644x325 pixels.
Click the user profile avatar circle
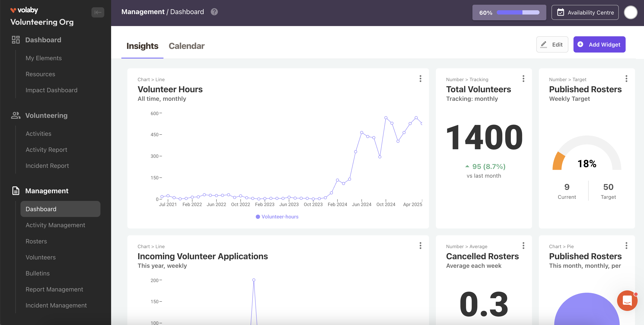pos(630,12)
